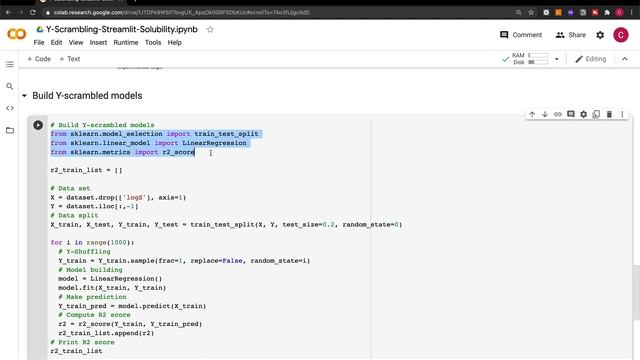Click the browser forward button

coord(20,12)
